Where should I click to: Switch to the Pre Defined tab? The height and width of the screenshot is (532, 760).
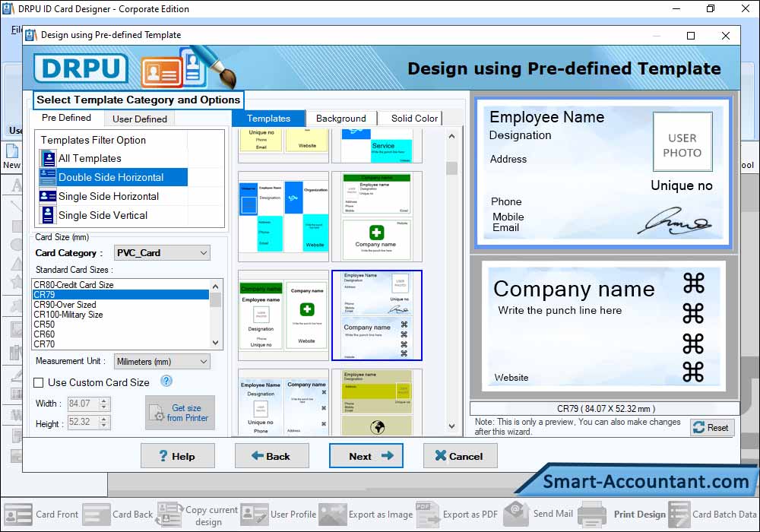point(66,118)
